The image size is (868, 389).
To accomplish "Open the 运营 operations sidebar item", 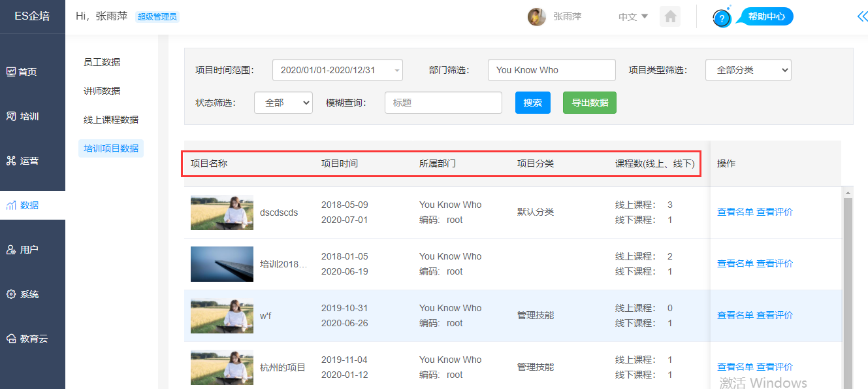I will 23,161.
